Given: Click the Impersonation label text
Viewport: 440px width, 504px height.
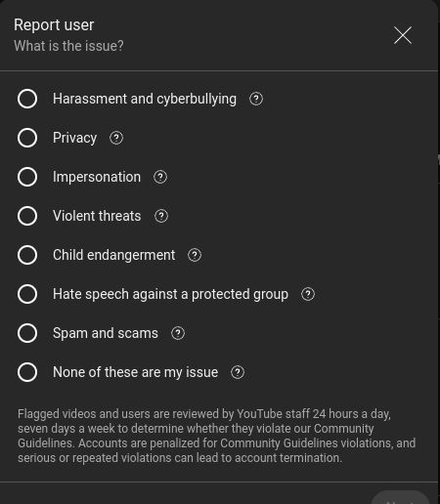Looking at the screenshot, I should point(97,178).
